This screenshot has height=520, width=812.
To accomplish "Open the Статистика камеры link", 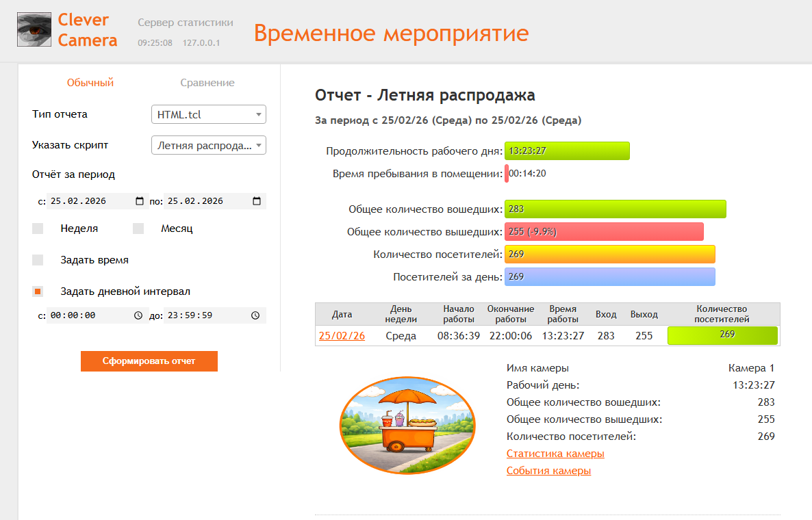I will coord(555,454).
